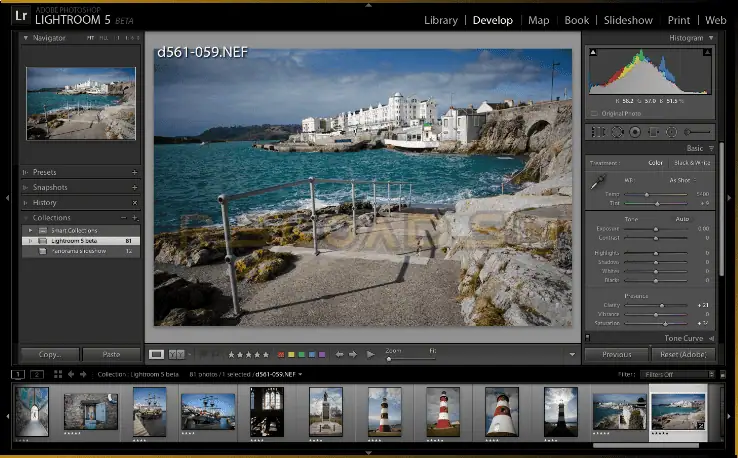Switch to the Library module

pos(441,20)
